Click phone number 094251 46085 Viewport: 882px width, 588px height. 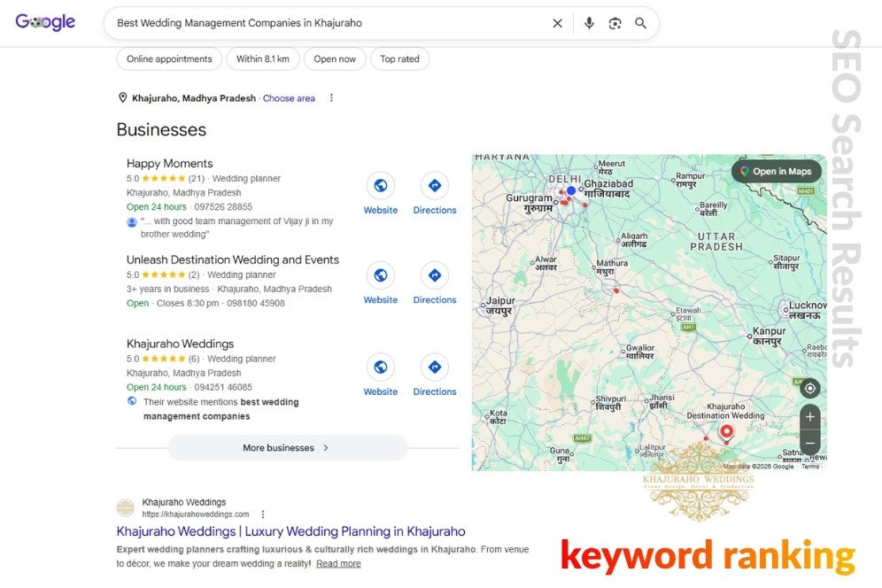[x=223, y=387]
